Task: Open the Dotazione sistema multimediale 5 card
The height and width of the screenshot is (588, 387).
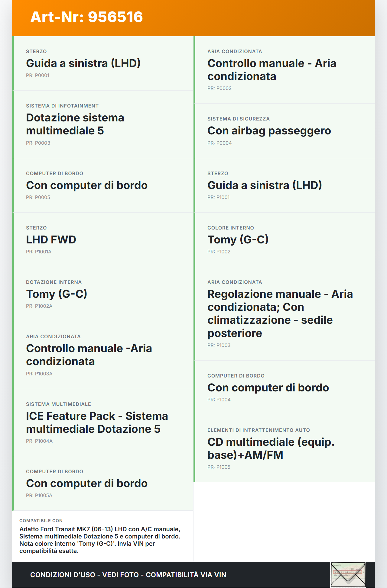Action: click(x=103, y=124)
